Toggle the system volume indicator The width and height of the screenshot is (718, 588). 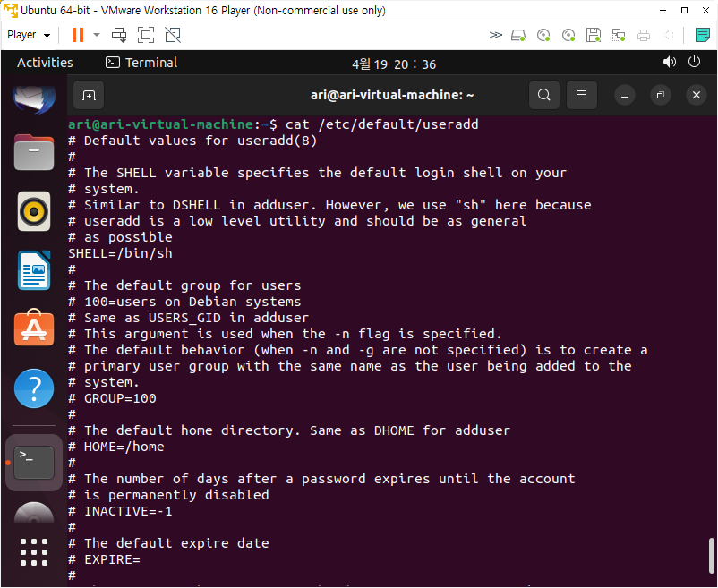pos(670,63)
